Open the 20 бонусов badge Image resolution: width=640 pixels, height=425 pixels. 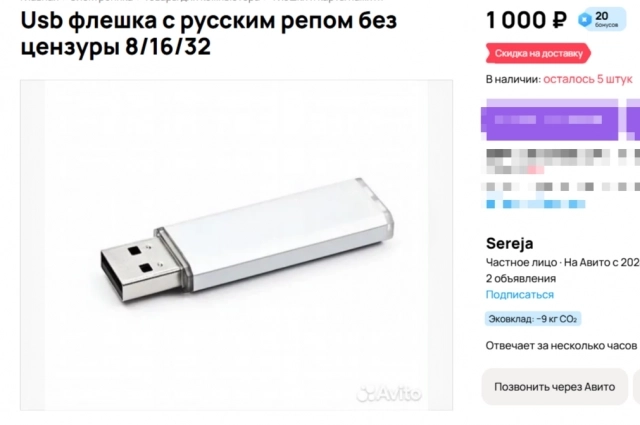[602, 19]
